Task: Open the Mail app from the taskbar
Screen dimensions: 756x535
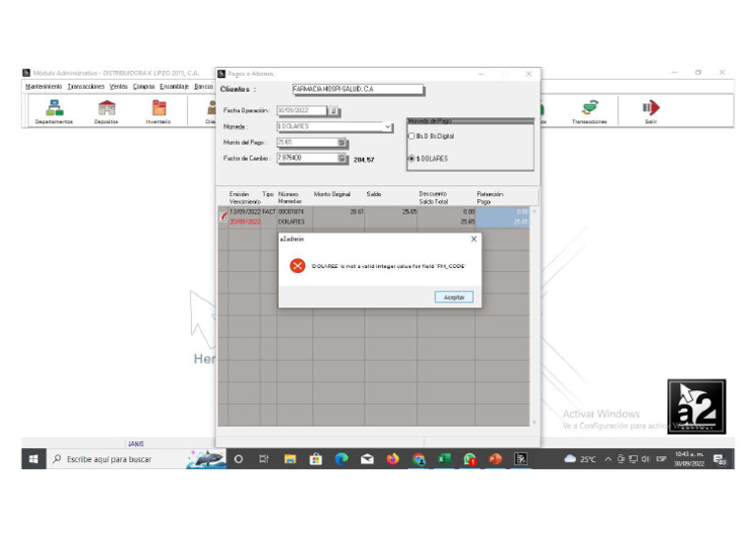Action: (367, 459)
